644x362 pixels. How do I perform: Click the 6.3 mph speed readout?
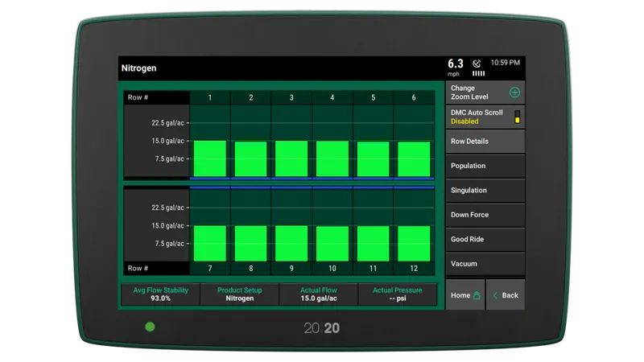(455, 68)
